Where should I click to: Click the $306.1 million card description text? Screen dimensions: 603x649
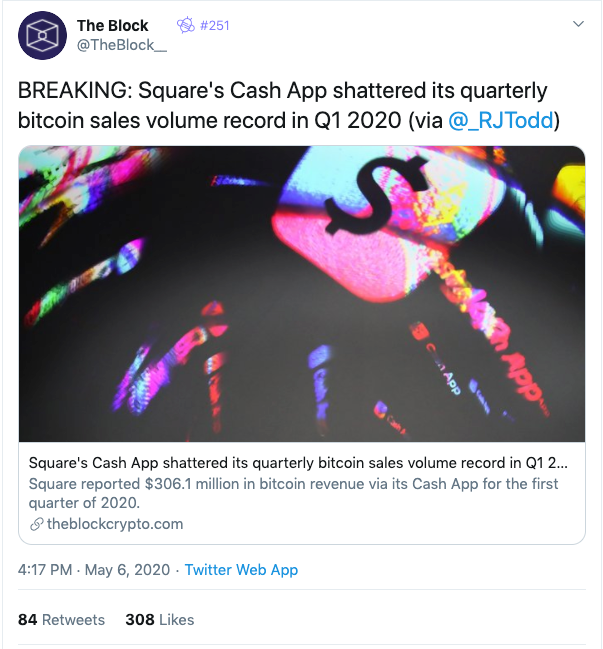pyautogui.click(x=293, y=493)
